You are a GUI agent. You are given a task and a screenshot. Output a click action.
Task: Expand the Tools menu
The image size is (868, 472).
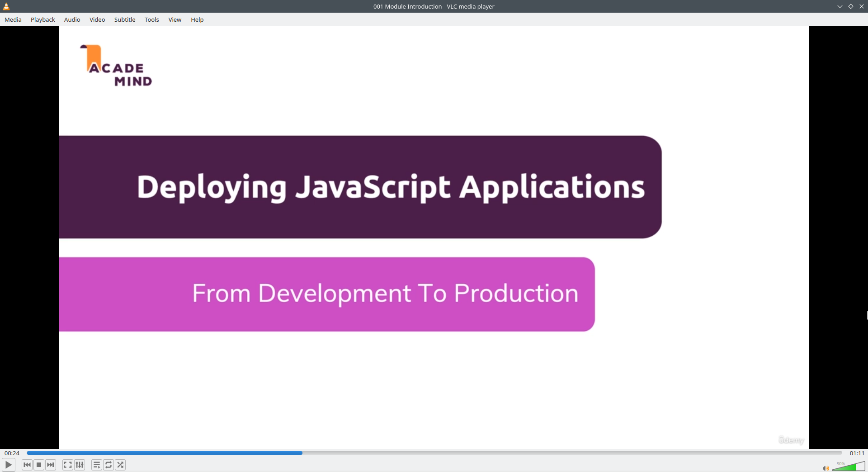(152, 19)
